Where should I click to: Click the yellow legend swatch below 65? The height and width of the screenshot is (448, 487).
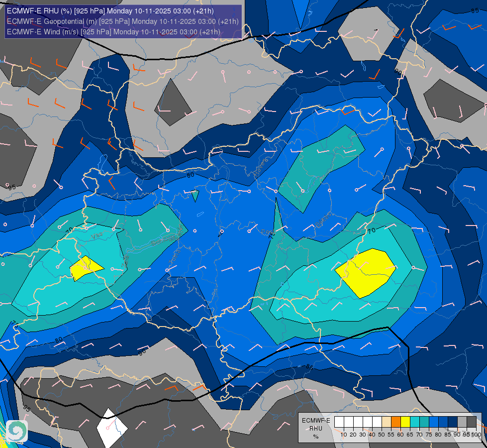405,422
